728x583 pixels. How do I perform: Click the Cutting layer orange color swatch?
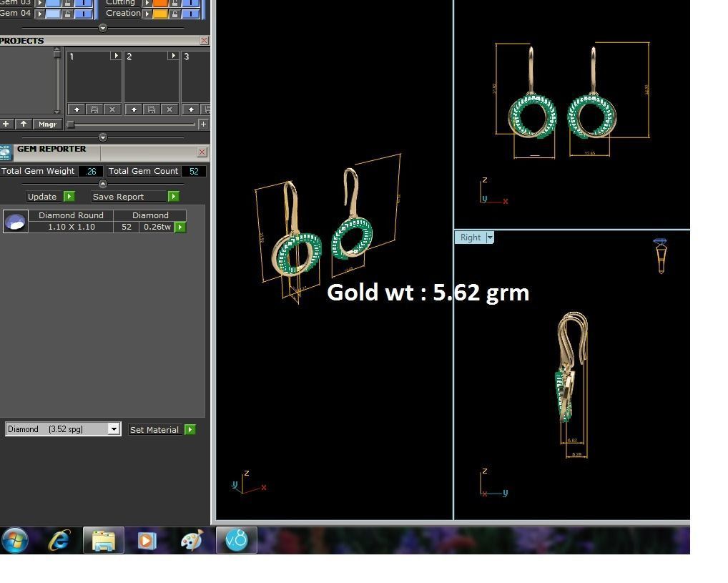point(160,3)
